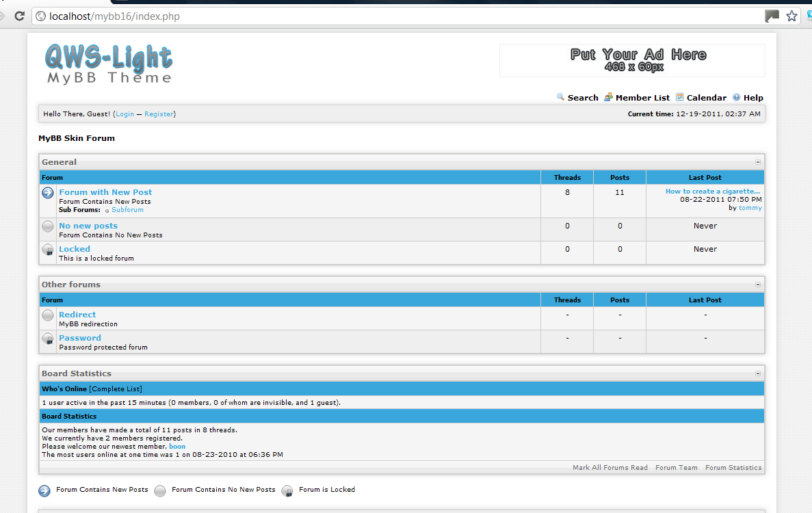The width and height of the screenshot is (812, 513).
Task: Click the small Subforum bullet icon
Action: tap(107, 211)
